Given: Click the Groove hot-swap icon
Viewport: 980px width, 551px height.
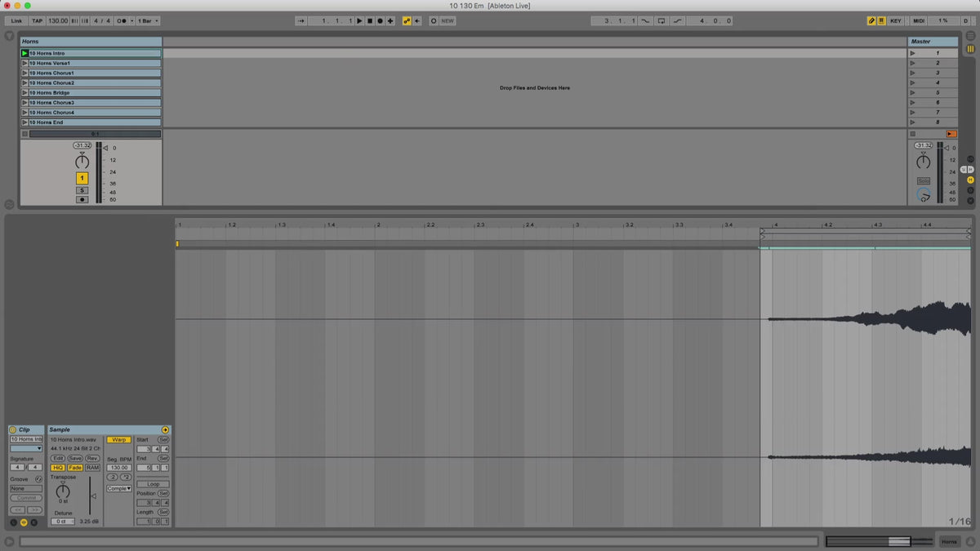Looking at the screenshot, I should [x=38, y=479].
